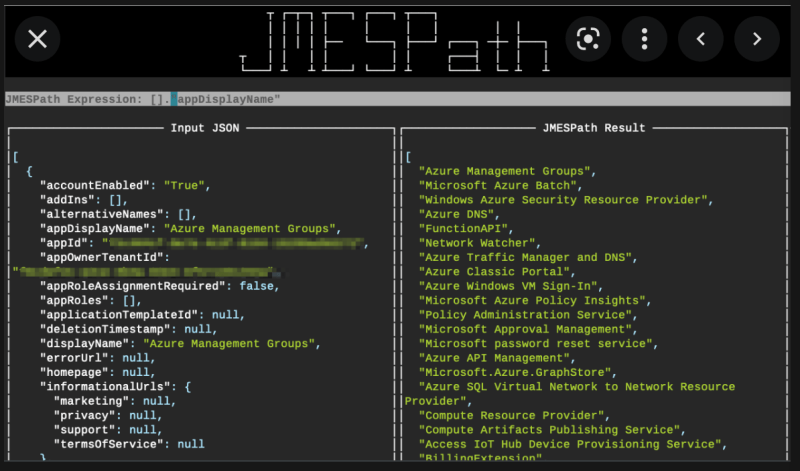Viewport: 800px width, 471px height.
Task: Click "displayName" line in Input JSON
Action: point(180,343)
